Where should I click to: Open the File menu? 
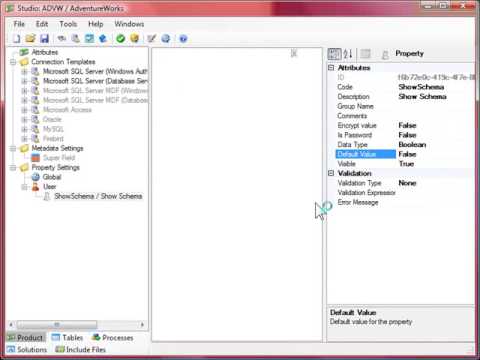point(19,24)
